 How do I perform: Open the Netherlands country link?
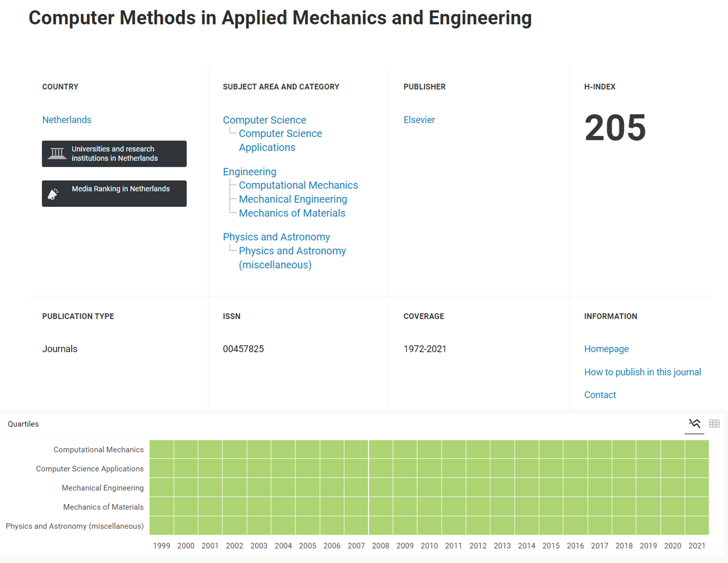tap(67, 120)
